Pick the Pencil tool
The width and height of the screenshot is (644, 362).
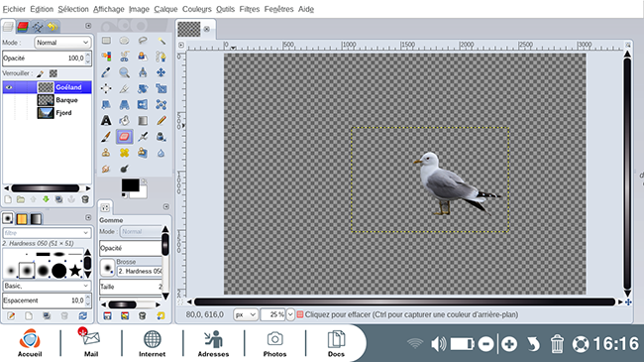161,121
